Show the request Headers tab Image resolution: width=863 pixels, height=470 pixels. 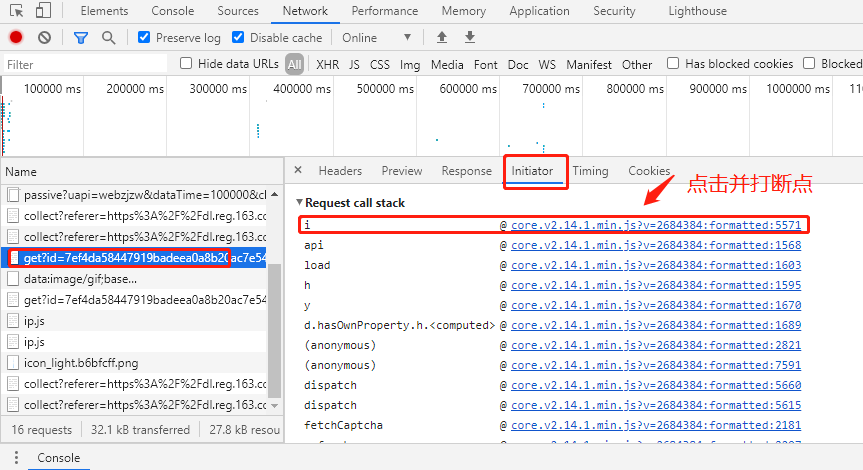[x=340, y=171]
